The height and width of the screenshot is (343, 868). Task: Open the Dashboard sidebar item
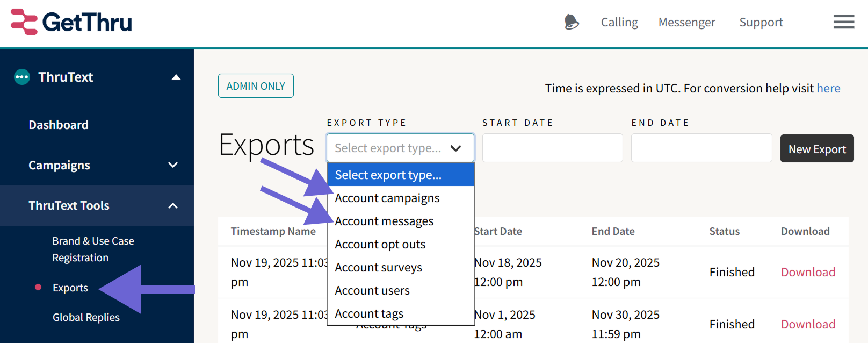(x=59, y=125)
